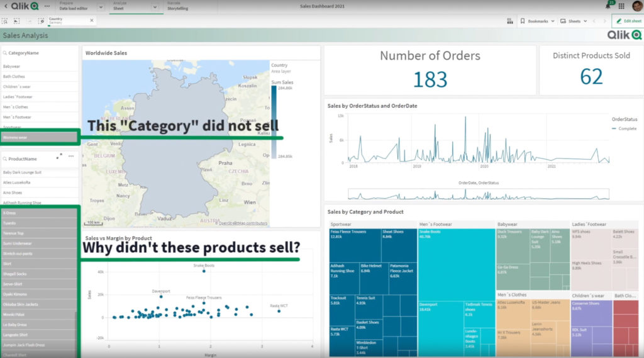
Task: Clear all selections in toolbar
Action: (x=41, y=21)
